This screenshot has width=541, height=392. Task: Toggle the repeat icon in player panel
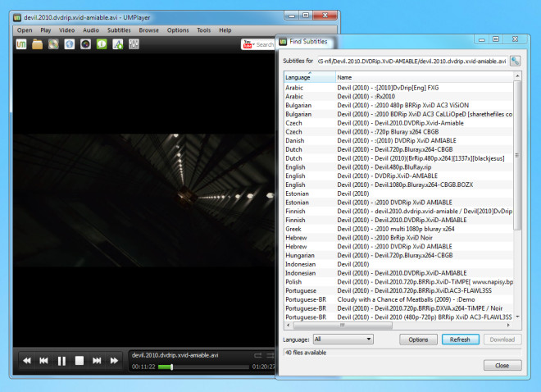pyautogui.click(x=258, y=355)
